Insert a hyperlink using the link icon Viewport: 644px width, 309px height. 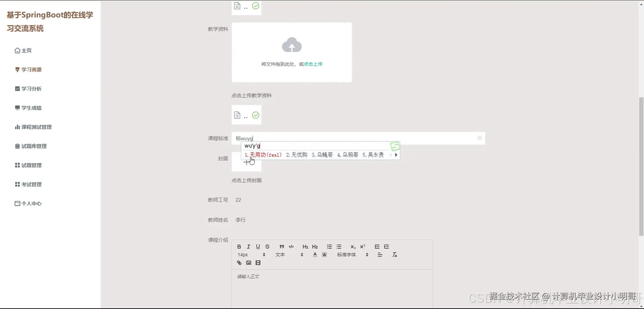(239, 263)
